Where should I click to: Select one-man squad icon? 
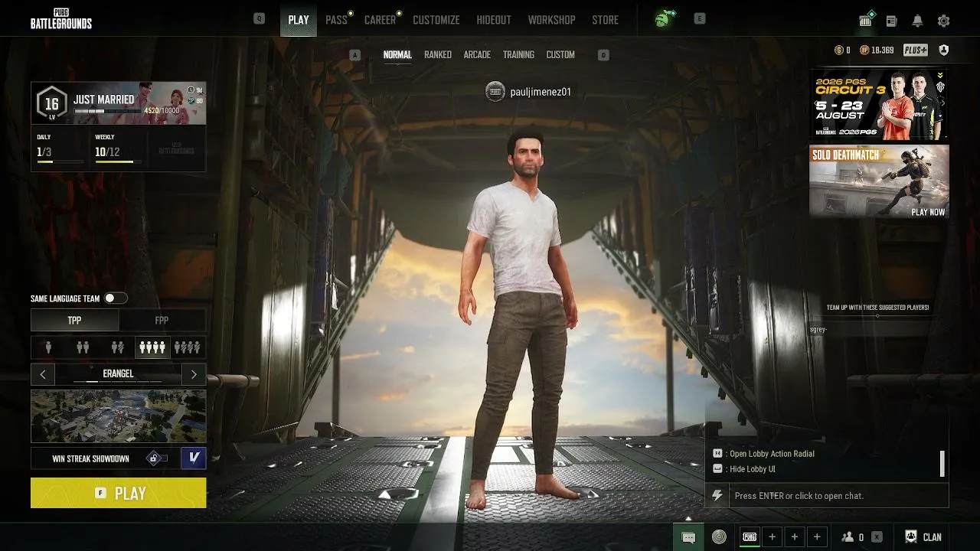[x=187, y=348]
